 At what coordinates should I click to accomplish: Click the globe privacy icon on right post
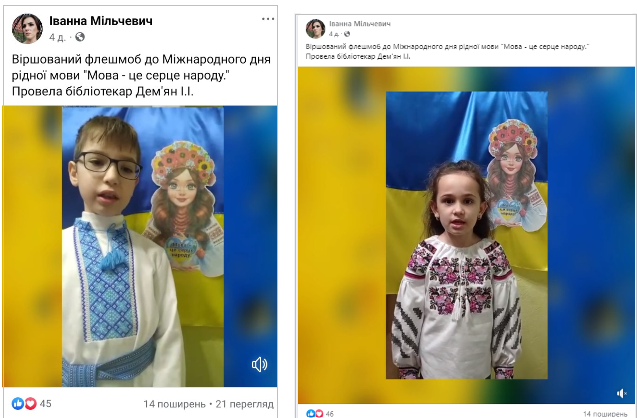tap(347, 34)
